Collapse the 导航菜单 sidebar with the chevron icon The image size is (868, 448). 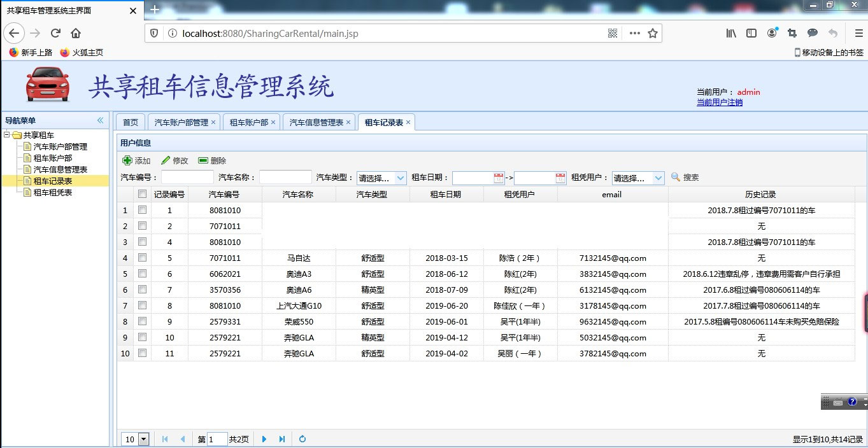[100, 120]
